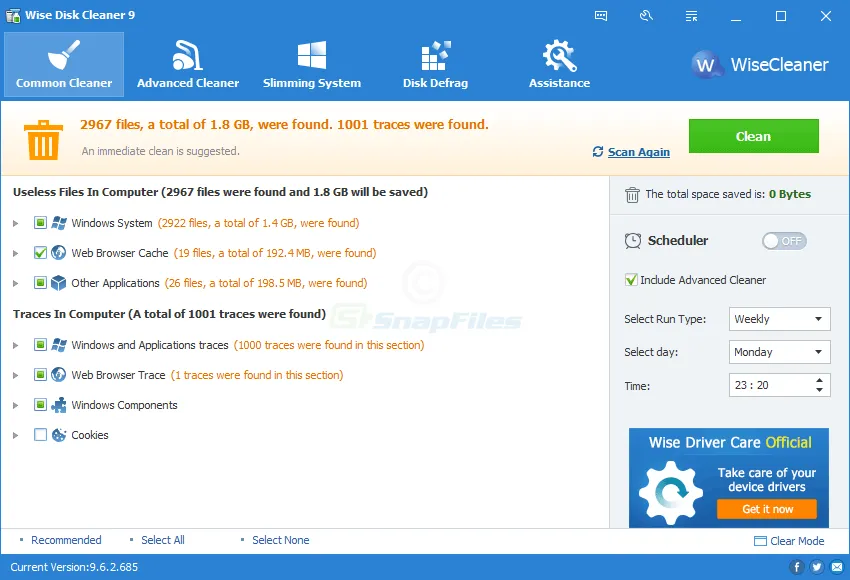Expand the Windows System tree row
This screenshot has width=850, height=580.
coord(16,223)
